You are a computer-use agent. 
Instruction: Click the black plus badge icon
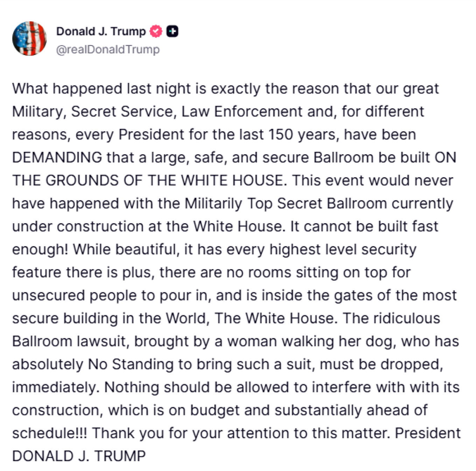click(172, 31)
